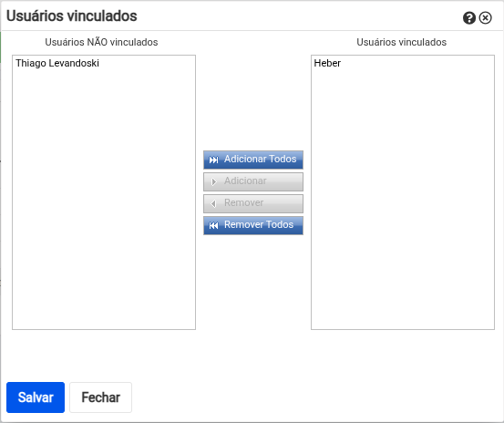Select Thiago Levandoski in the unlinked list
Screen dimensions: 504x423
tap(57, 63)
